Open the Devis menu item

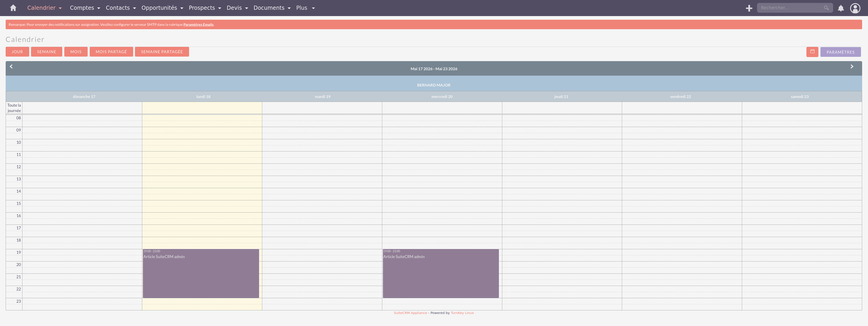[x=234, y=8]
